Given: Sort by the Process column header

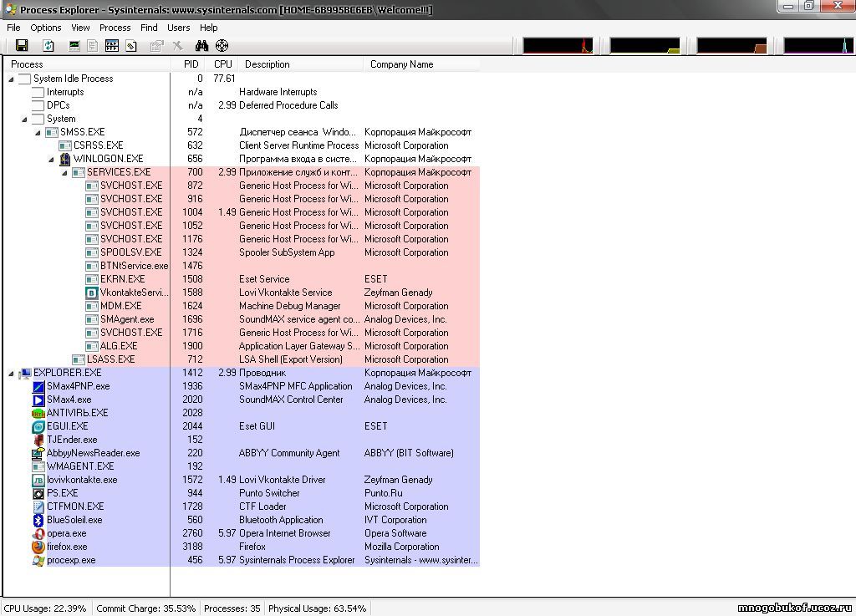Looking at the screenshot, I should coord(88,64).
